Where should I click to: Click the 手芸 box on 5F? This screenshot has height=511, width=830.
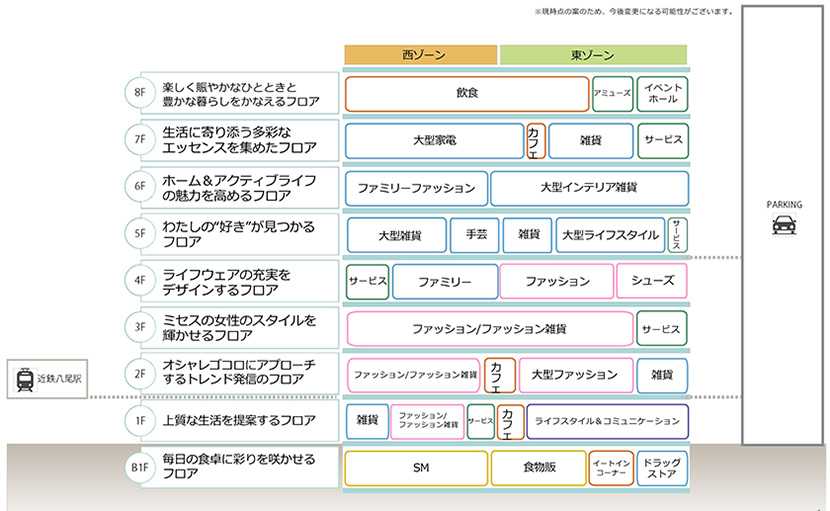tap(474, 235)
